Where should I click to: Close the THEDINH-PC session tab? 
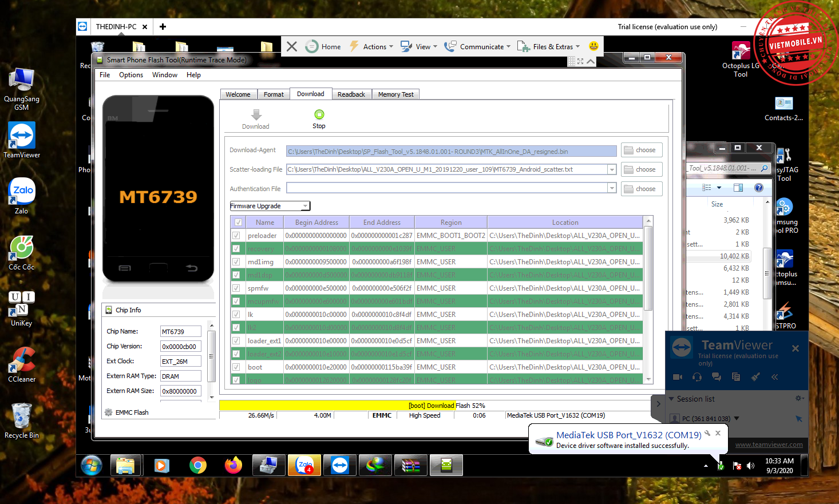click(x=145, y=27)
